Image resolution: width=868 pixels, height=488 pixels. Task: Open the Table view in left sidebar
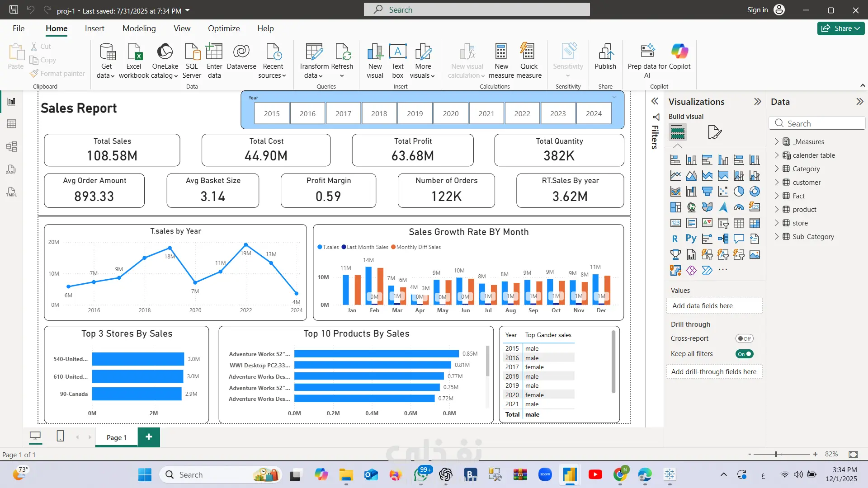pos(12,124)
